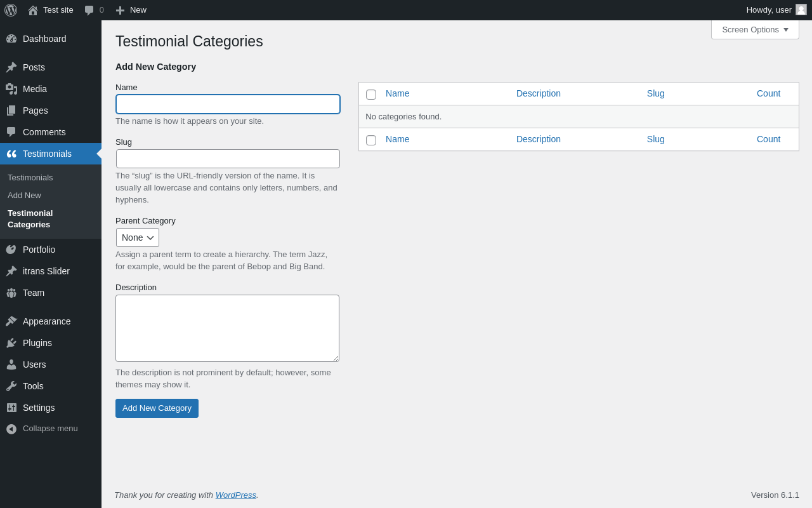812x508 pixels.
Task: Tick the select-all checkbox in table footer
Action: [371, 140]
